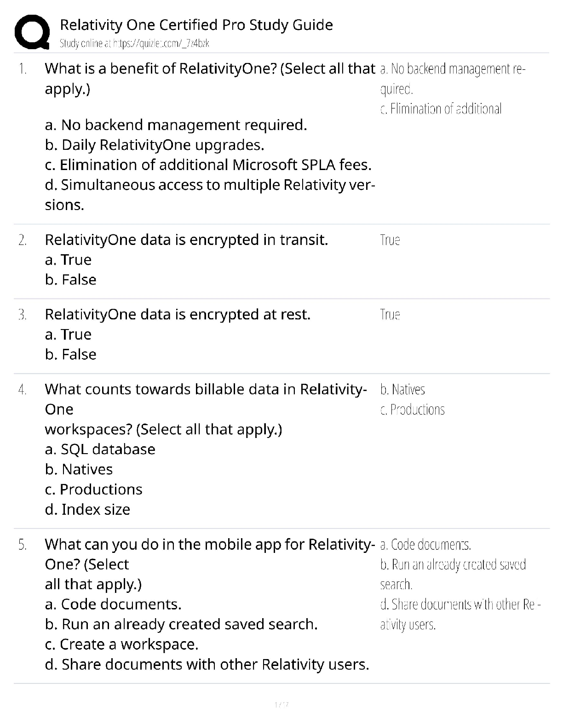Click the 'Relativity One Certified Pro Study Guide' title
563x728 pixels.
(196, 25)
